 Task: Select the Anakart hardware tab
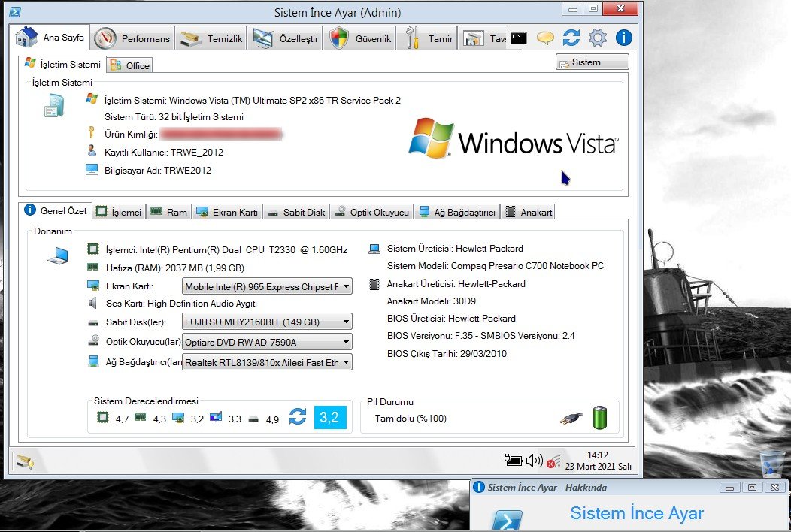528,213
